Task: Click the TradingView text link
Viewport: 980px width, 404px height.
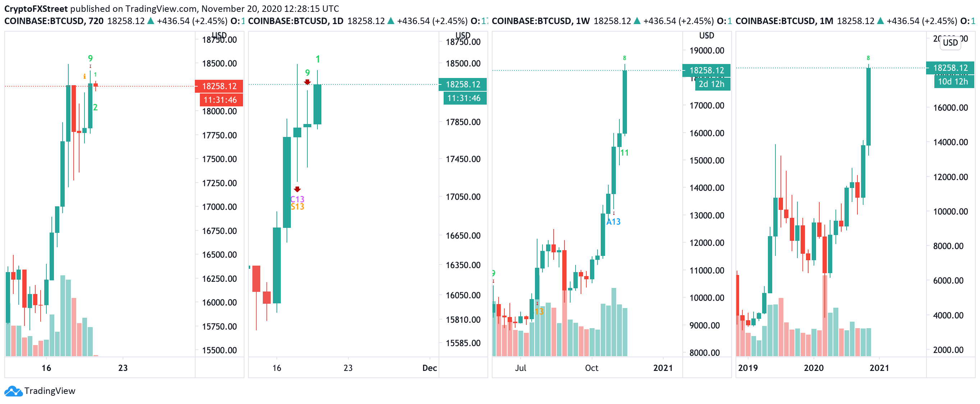Action: tap(50, 391)
